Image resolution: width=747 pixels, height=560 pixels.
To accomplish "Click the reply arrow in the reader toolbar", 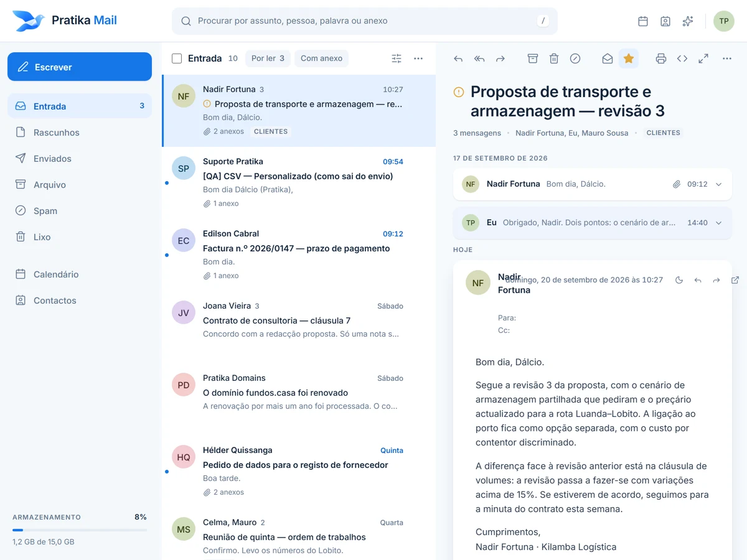I will click(458, 58).
